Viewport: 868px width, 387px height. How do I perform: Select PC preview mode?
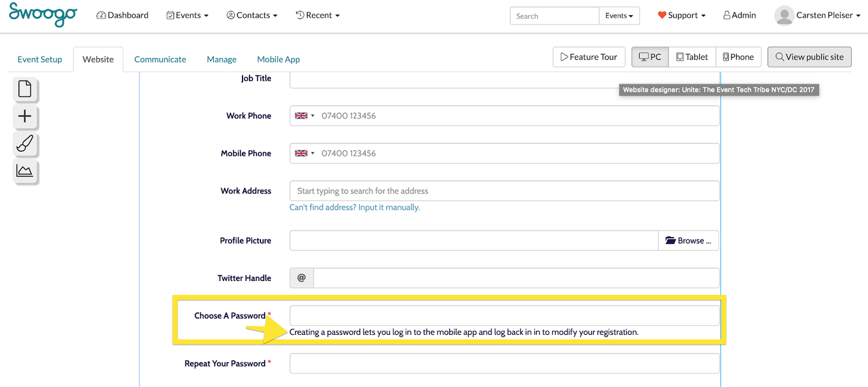click(650, 57)
